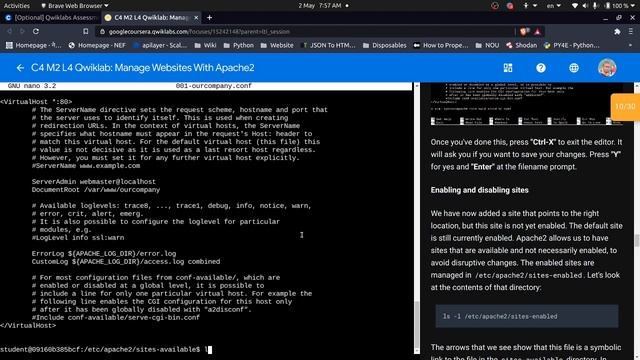Image resolution: width=640 pixels, height=360 pixels.
Task: Open the first Homepage bookmark
Action: [33, 45]
